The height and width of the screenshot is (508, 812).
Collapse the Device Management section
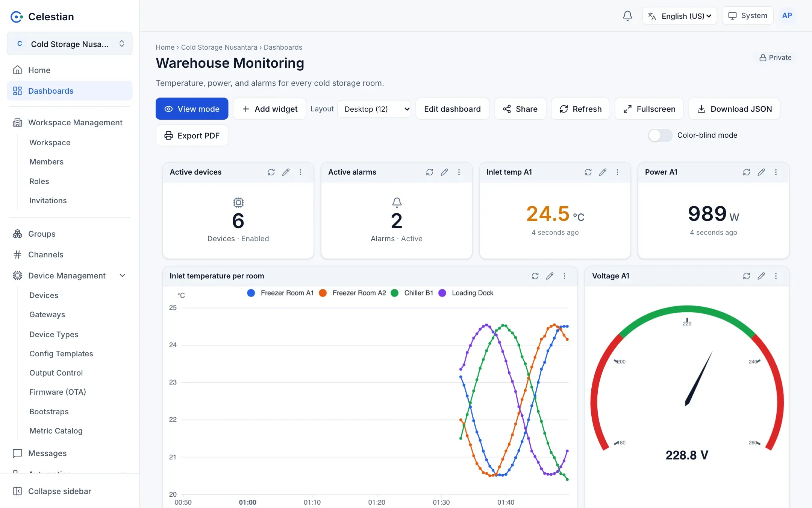point(70,275)
